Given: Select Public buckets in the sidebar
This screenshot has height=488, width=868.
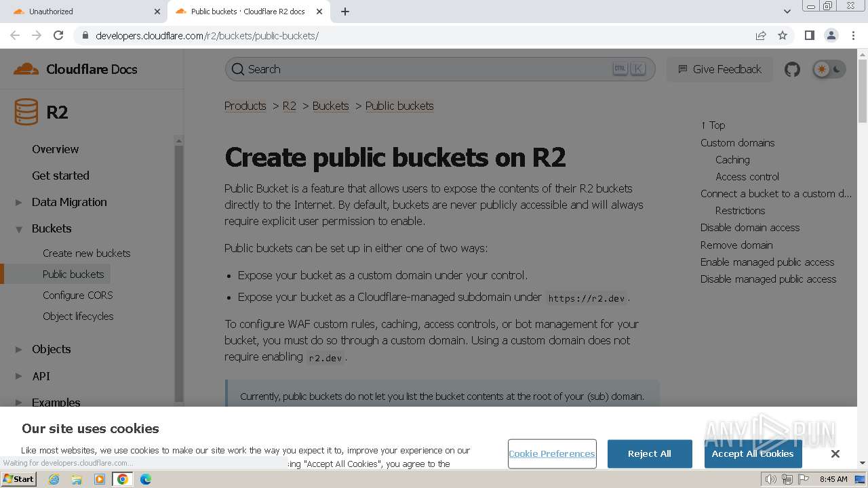Looking at the screenshot, I should (x=73, y=274).
